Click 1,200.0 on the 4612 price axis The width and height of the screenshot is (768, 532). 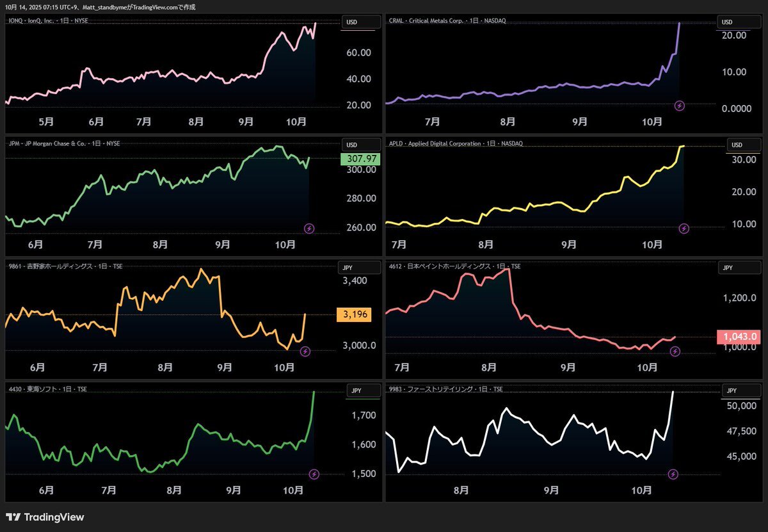coord(740,298)
